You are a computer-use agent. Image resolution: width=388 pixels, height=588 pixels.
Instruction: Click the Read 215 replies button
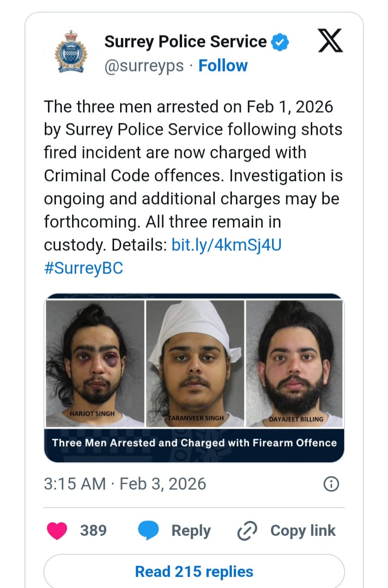coord(194,571)
